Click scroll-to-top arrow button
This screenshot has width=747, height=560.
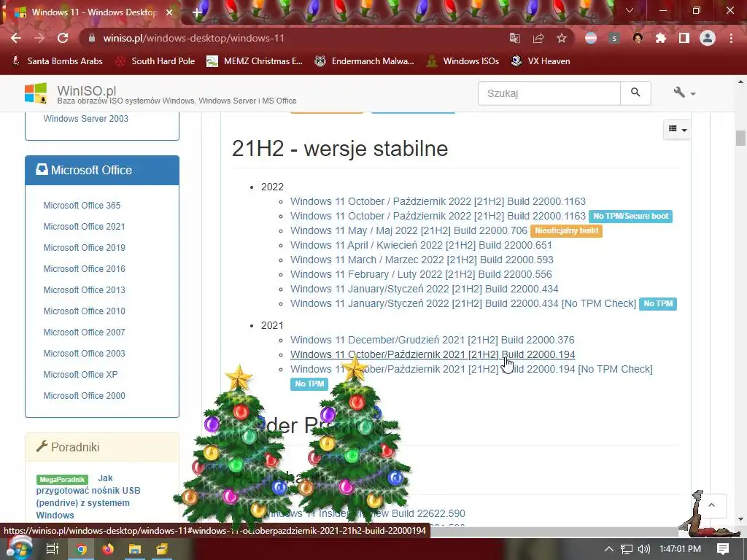(711, 505)
